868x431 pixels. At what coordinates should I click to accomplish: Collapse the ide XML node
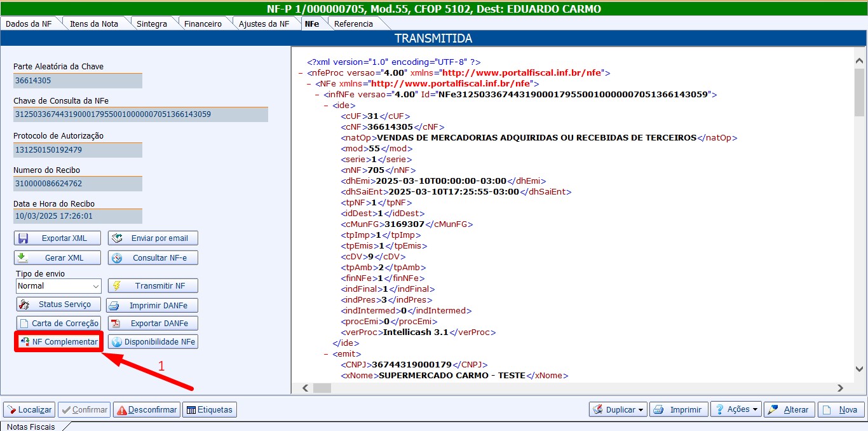pos(327,106)
